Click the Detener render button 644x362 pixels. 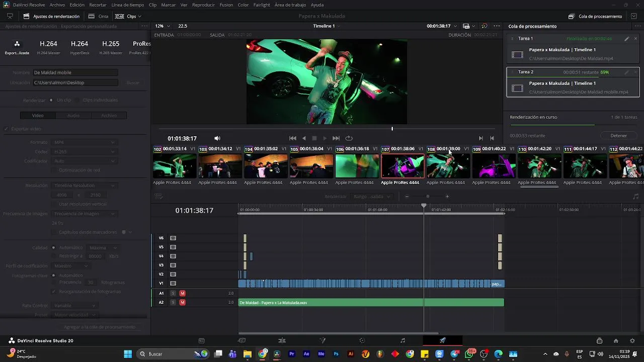click(619, 136)
